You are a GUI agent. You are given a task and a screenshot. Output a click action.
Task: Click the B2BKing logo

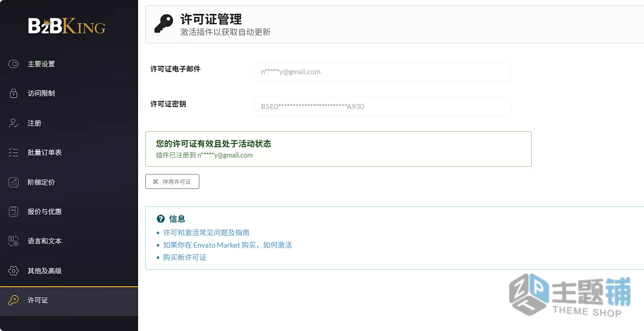pyautogui.click(x=67, y=26)
